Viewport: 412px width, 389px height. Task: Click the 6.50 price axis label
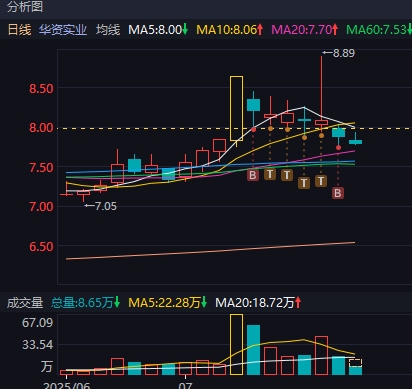(x=41, y=246)
